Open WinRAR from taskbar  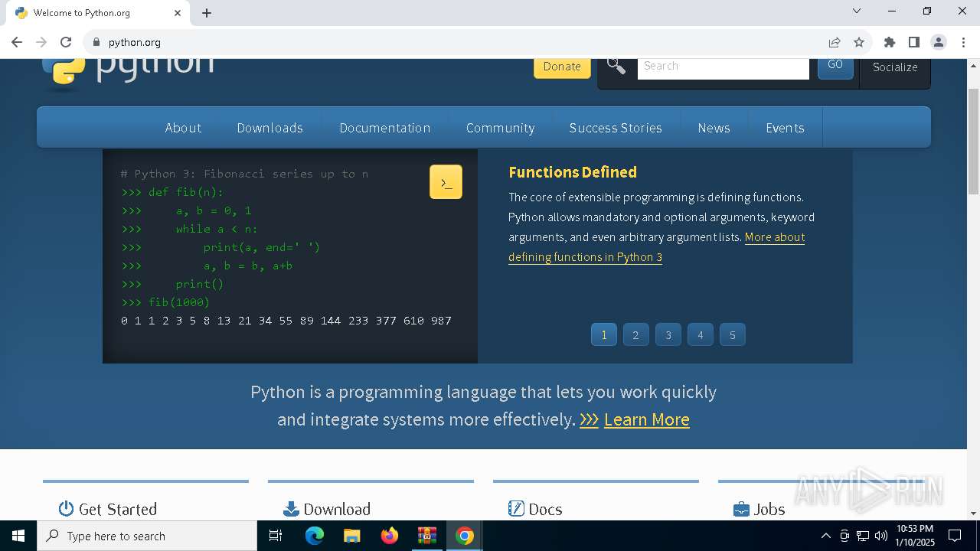[x=426, y=536]
